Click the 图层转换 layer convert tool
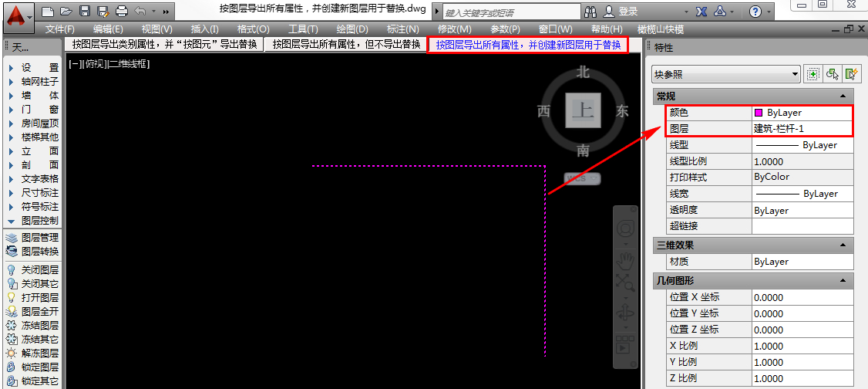 [x=32, y=251]
